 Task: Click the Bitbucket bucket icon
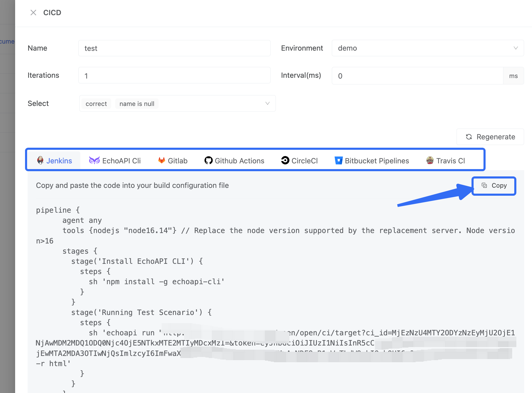click(338, 160)
